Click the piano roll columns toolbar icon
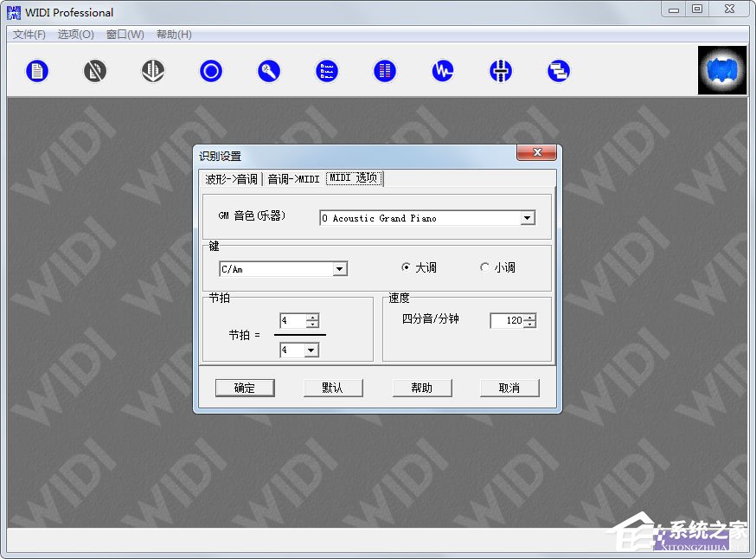 click(x=385, y=71)
